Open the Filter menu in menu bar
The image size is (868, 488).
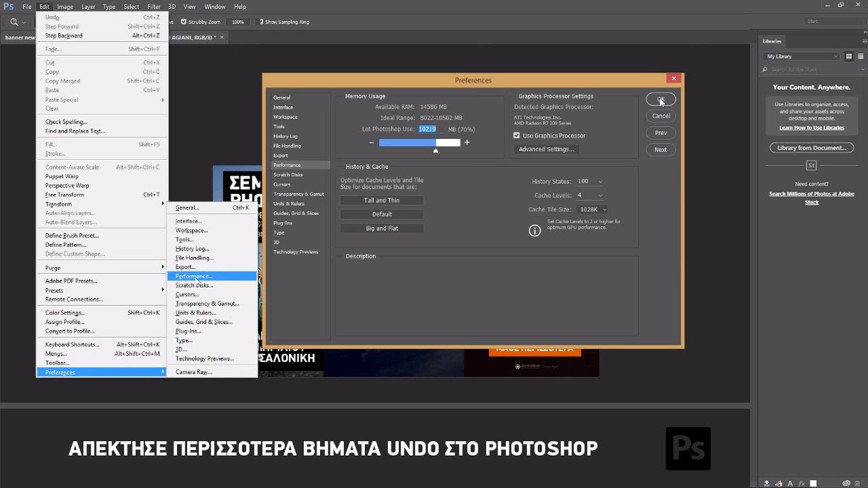(x=153, y=7)
